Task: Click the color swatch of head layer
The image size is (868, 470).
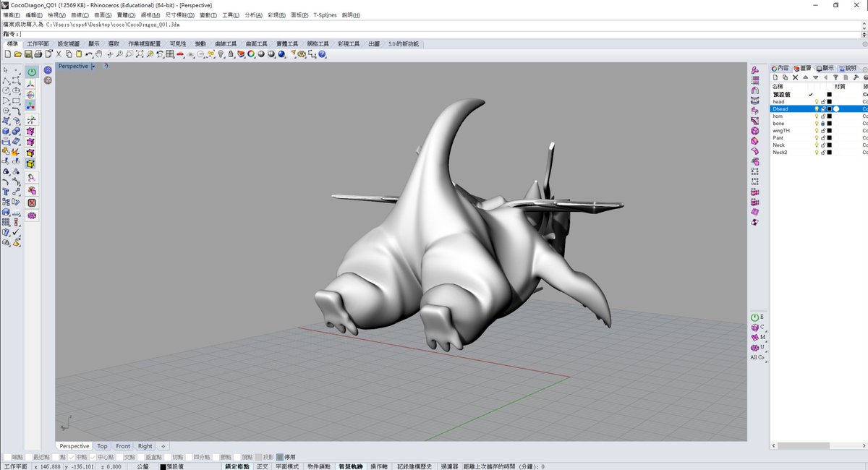Action: 830,102
